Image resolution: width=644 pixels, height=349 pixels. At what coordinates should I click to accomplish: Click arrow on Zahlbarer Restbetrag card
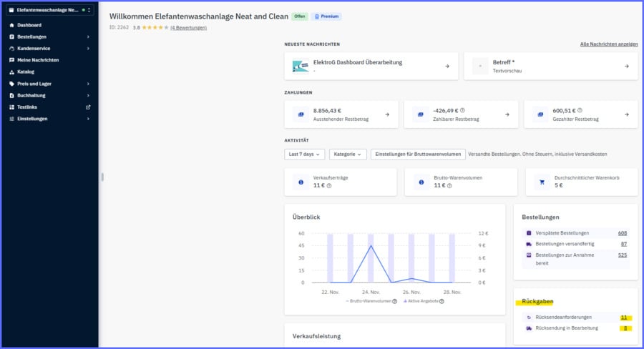coord(507,114)
